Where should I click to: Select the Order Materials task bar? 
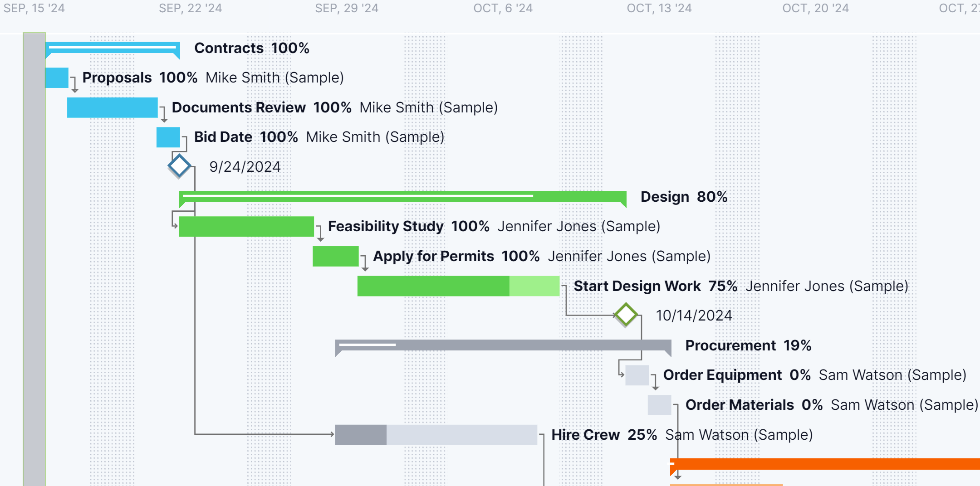tap(659, 405)
